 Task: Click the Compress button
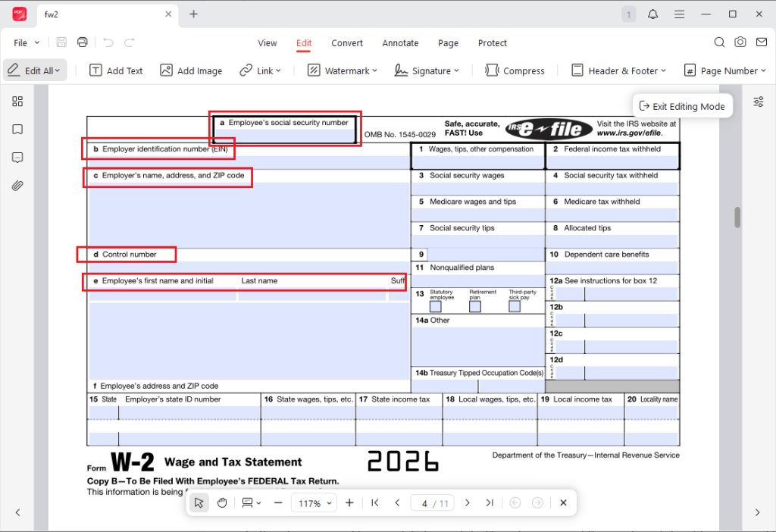pyautogui.click(x=515, y=70)
